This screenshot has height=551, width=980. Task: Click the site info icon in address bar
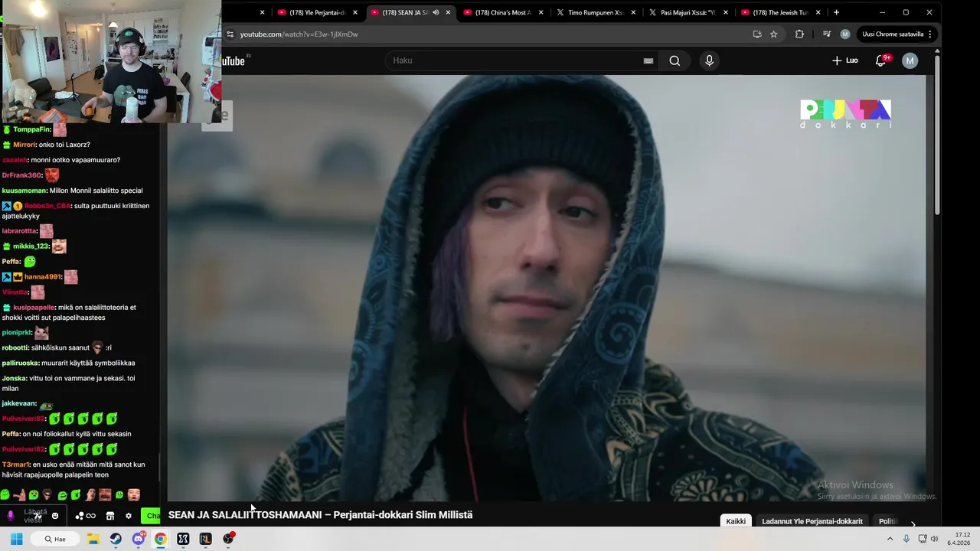click(x=230, y=34)
